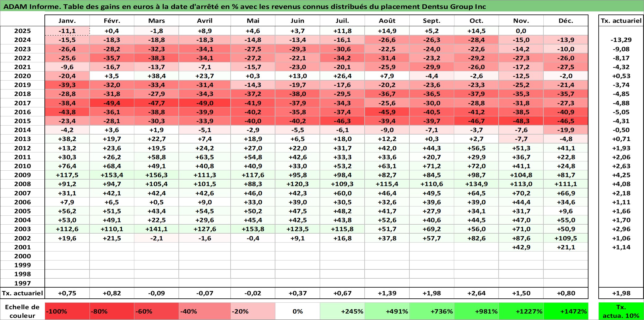Click the 2013 Nov. cell showing -7,7
Viewport: 644px width, 320px height.
[521, 139]
